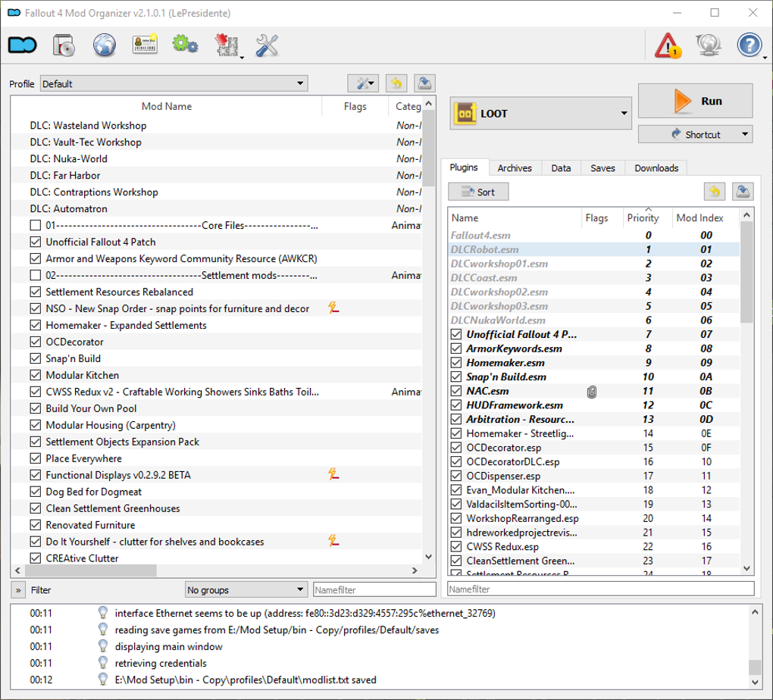Image resolution: width=773 pixels, height=700 pixels.
Task: Click the plugin list vertical scrollbar thumb
Action: pos(746,272)
